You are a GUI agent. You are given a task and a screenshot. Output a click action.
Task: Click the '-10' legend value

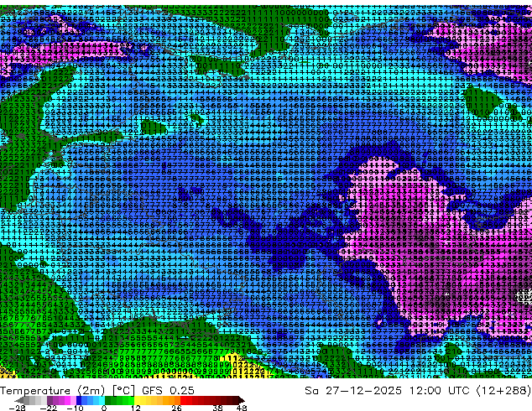click(75, 408)
